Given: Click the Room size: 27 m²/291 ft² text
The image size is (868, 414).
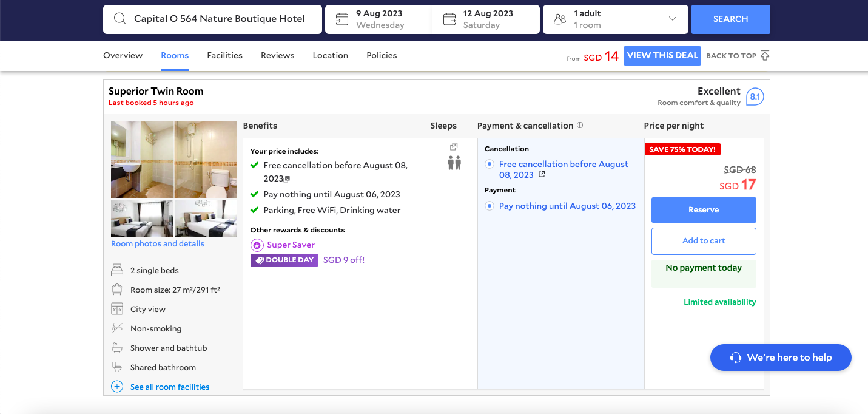Looking at the screenshot, I should tap(175, 290).
